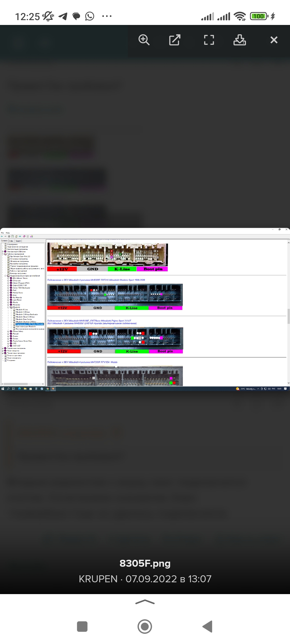Open image in external window icon
Screen dimensions: 290x644
coord(175,40)
